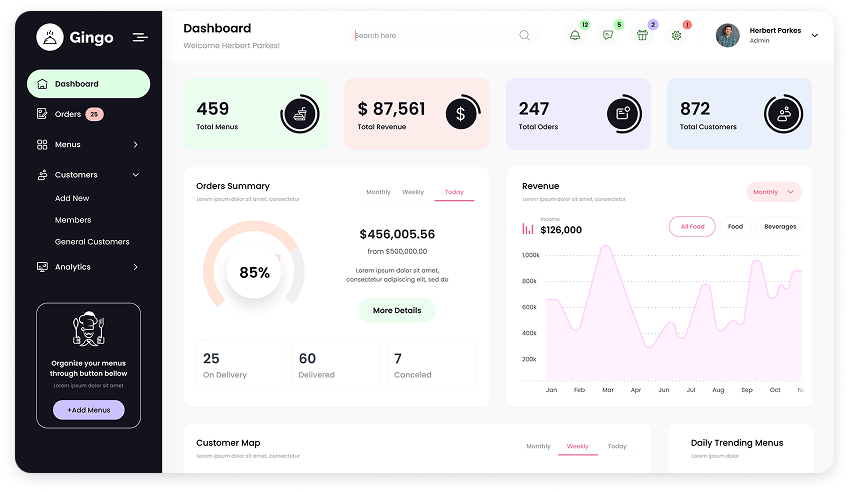Open the user profile dropdown arrow
This screenshot has width=849, height=492.
point(814,35)
